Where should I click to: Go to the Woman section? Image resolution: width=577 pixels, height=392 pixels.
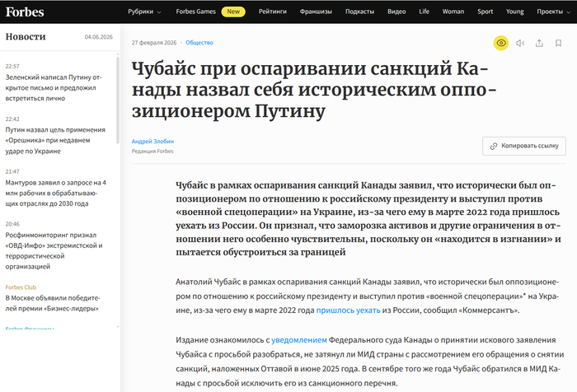click(x=453, y=12)
